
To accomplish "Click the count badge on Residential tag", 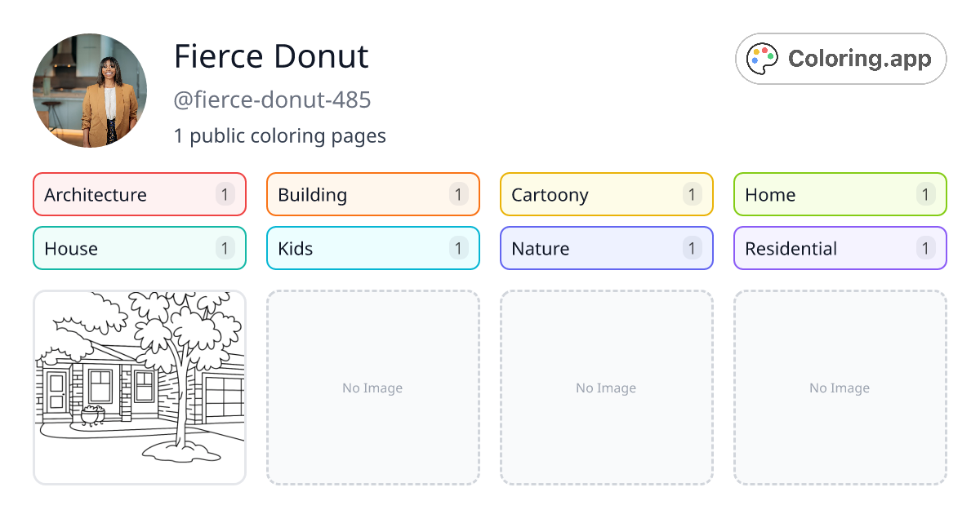I will (x=925, y=249).
